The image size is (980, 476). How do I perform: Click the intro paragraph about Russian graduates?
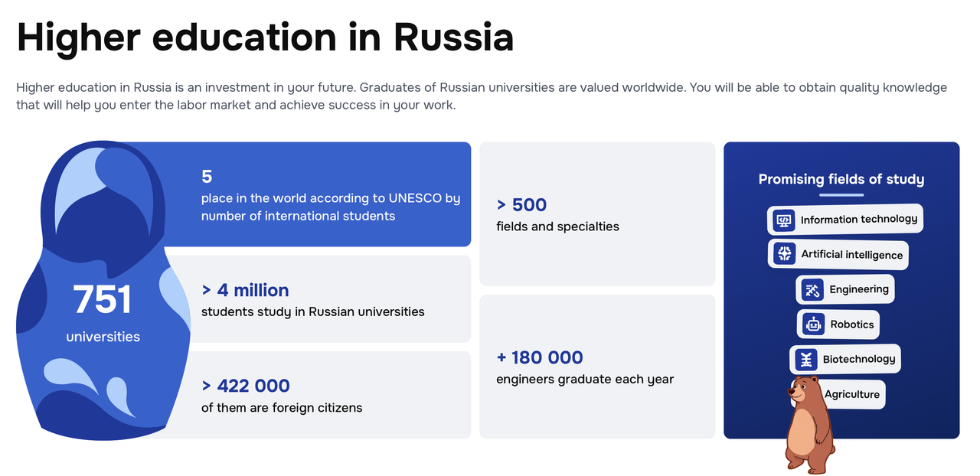482,96
